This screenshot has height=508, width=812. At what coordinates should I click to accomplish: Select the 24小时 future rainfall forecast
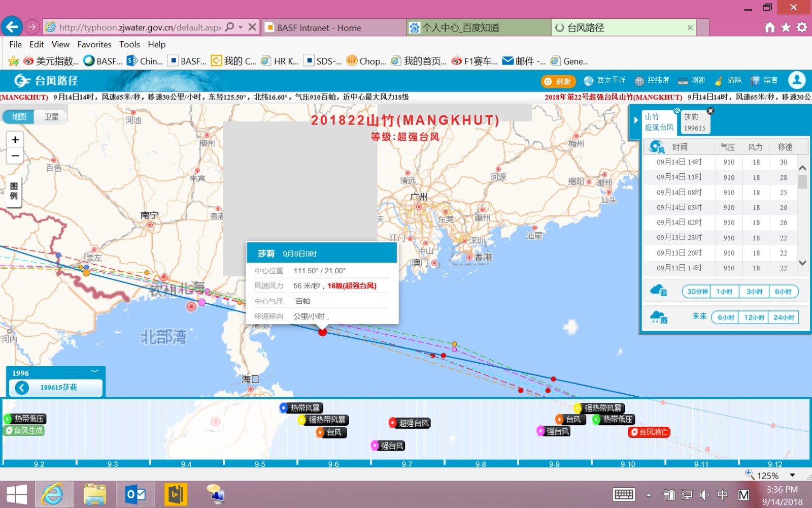(x=784, y=317)
